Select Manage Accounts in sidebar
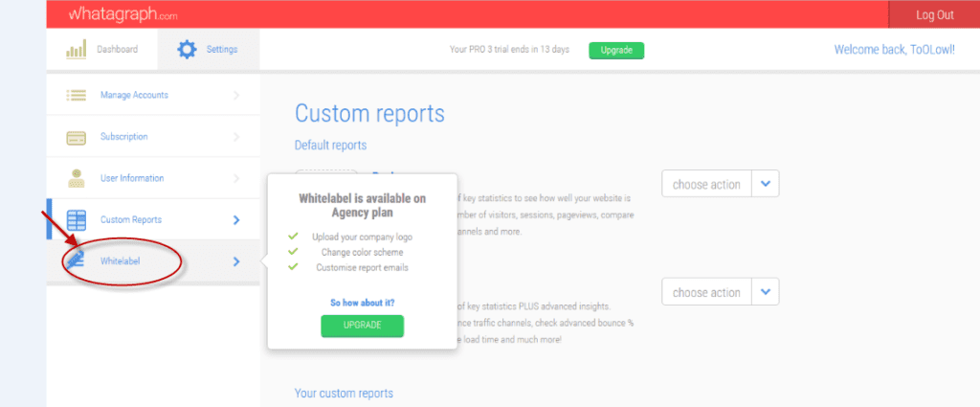 point(153,95)
